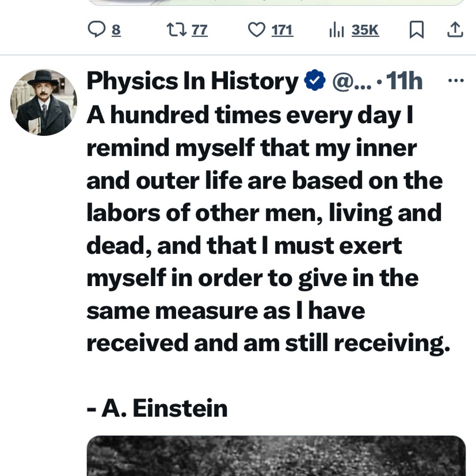Image resolution: width=476 pixels, height=476 pixels.
Task: Bookmark the post above
Action: (417, 31)
